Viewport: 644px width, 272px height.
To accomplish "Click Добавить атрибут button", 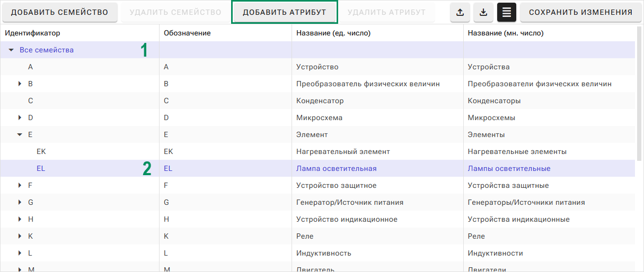I will [285, 12].
